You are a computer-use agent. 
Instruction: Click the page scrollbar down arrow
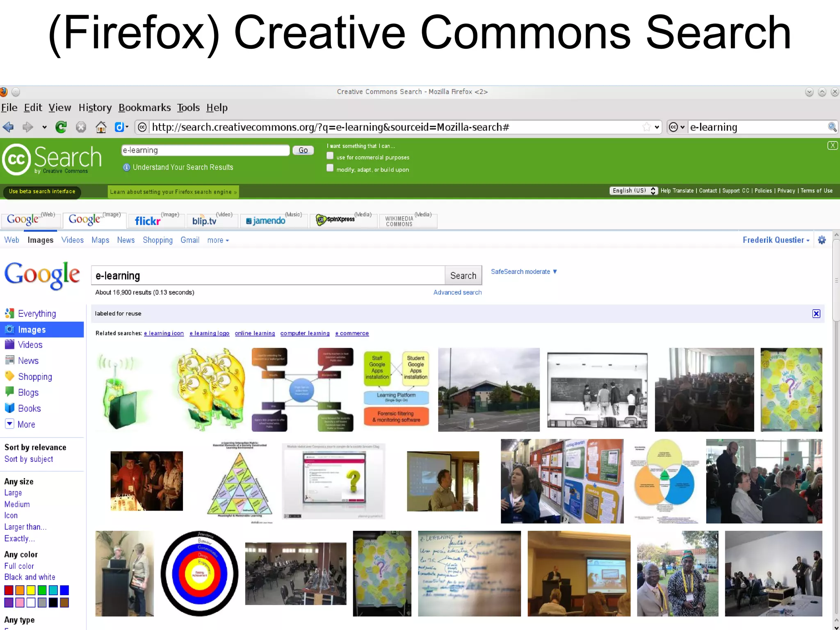coord(836,627)
